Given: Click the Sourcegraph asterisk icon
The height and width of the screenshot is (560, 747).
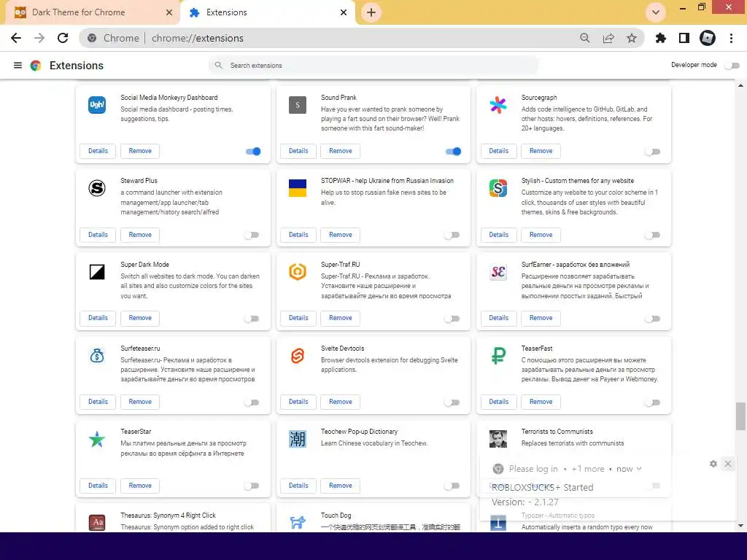Looking at the screenshot, I should 498,105.
